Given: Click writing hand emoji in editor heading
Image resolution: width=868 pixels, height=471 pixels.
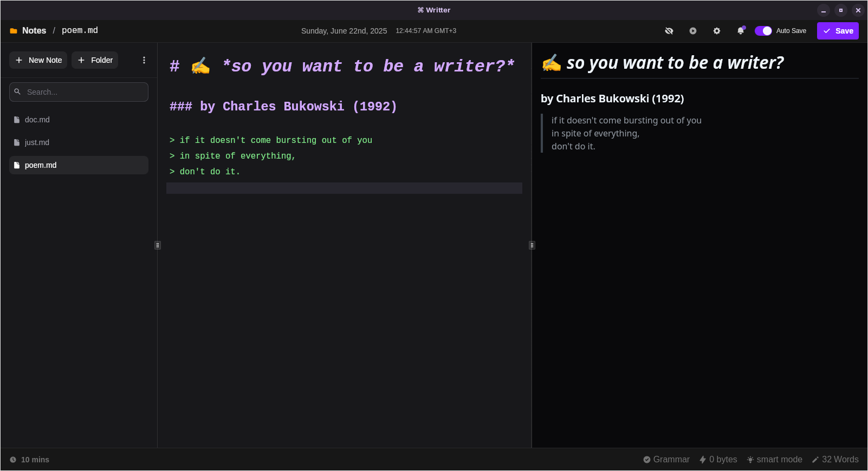Looking at the screenshot, I should coord(200,66).
